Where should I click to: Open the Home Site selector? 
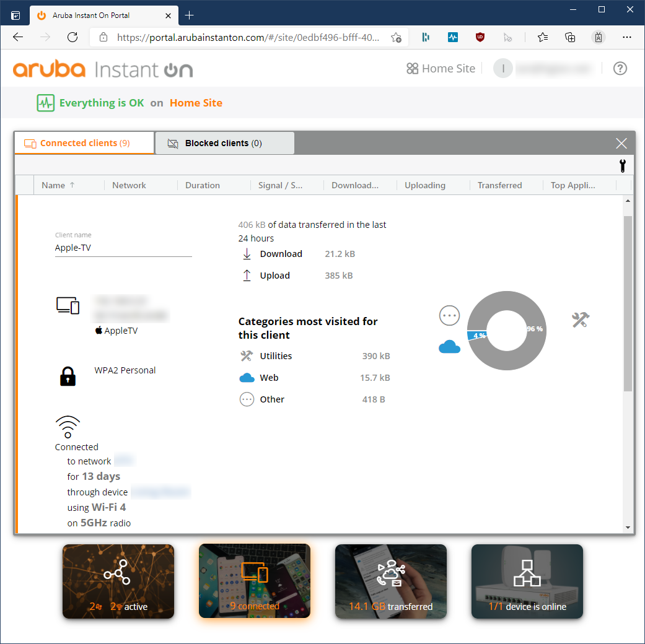pyautogui.click(x=441, y=68)
